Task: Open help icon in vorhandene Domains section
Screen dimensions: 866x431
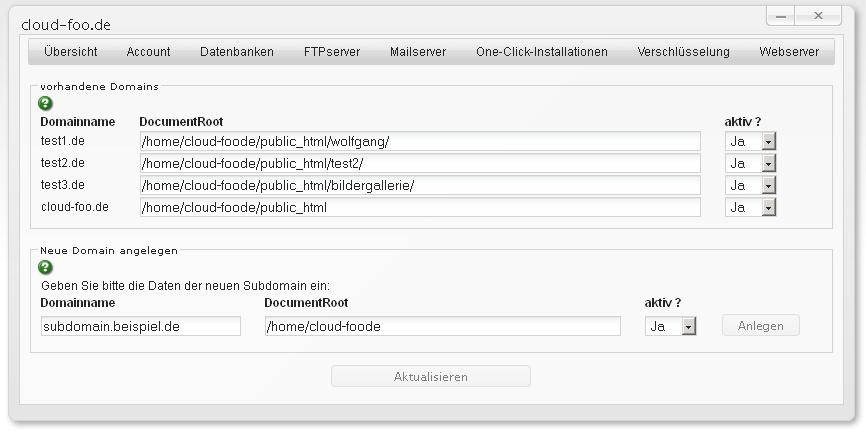Action: pos(45,103)
